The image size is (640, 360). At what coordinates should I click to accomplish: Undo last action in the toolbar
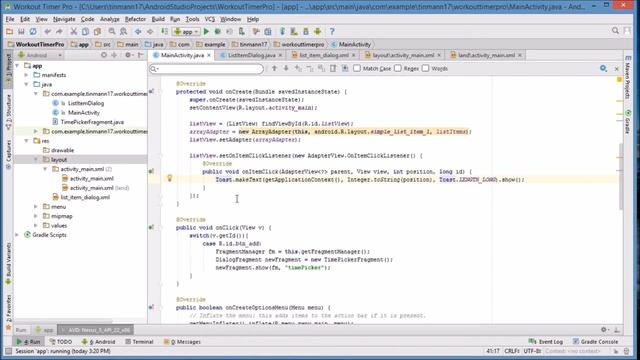coord(47,31)
